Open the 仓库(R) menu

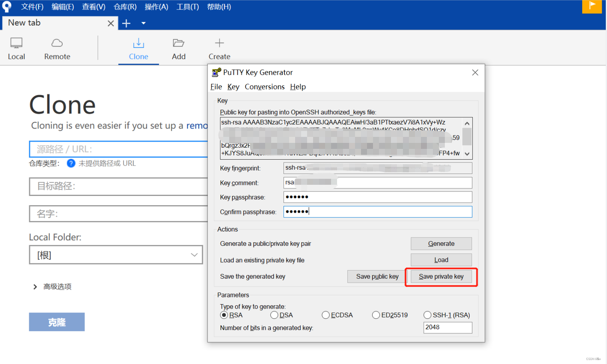point(125,7)
